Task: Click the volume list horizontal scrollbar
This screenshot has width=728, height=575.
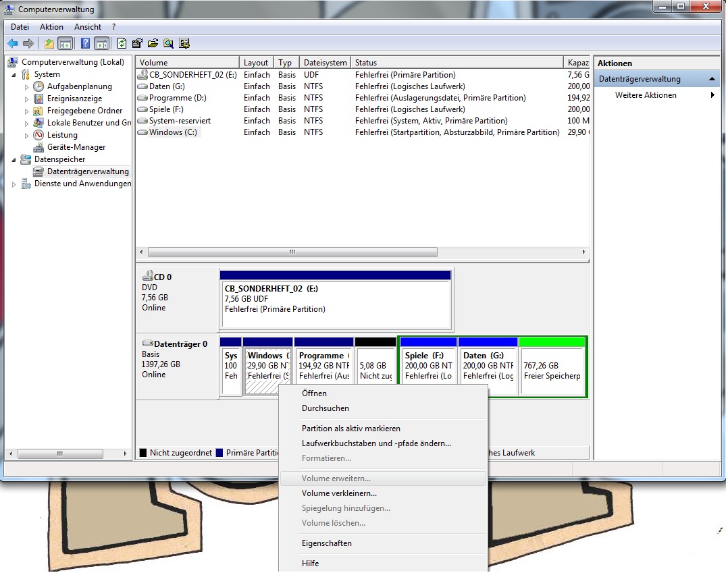Action: point(292,252)
